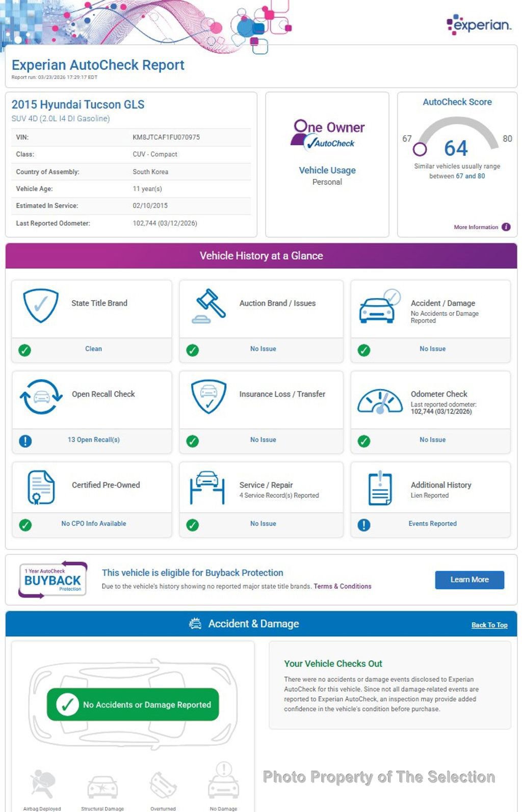Click No Issue under Odometer Check
The image size is (522, 812).
(x=433, y=440)
